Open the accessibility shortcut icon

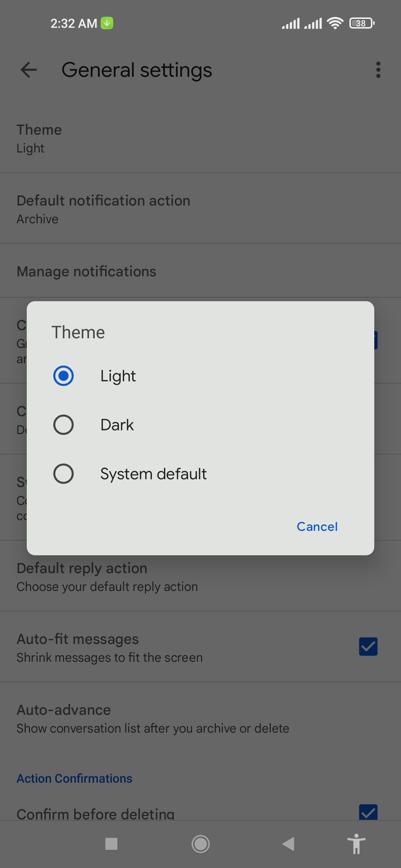point(356,844)
